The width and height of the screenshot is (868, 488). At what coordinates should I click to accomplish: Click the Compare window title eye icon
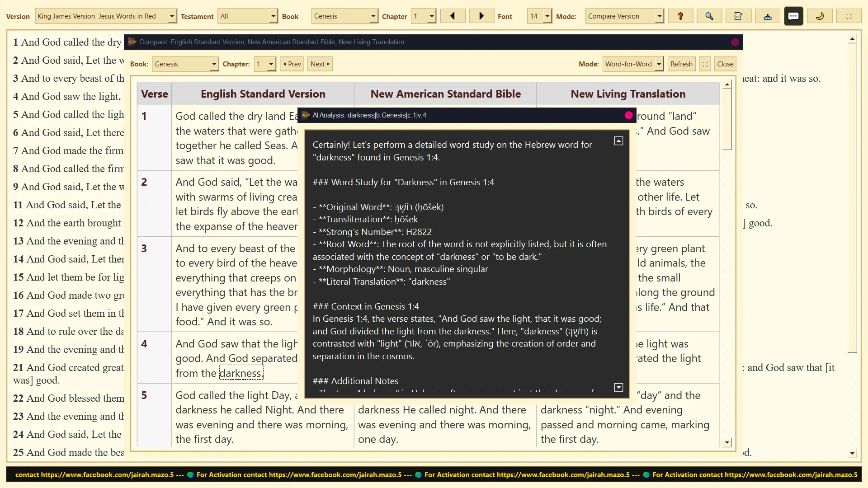(x=132, y=42)
